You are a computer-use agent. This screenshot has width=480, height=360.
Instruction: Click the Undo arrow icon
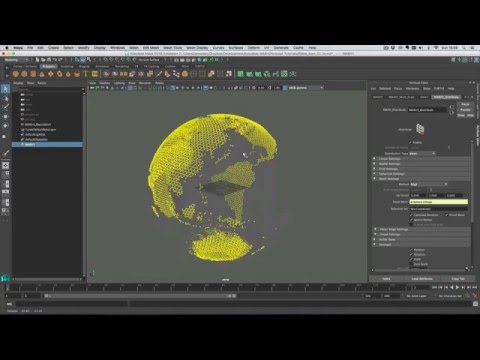55,60
